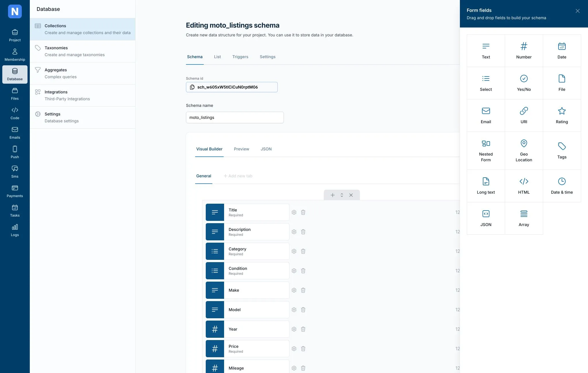
Task: Choose the Email form field
Action: coord(486,115)
